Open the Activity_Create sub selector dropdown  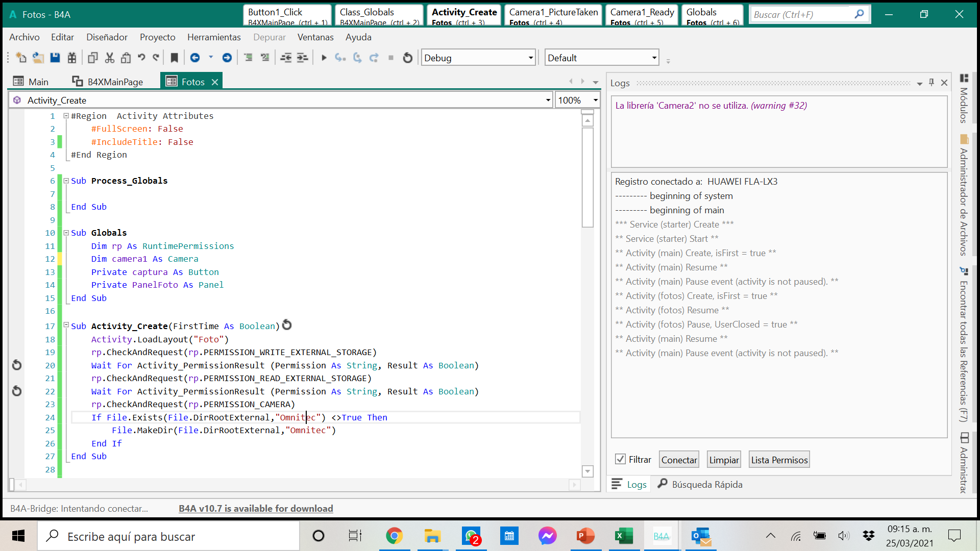[x=548, y=100]
